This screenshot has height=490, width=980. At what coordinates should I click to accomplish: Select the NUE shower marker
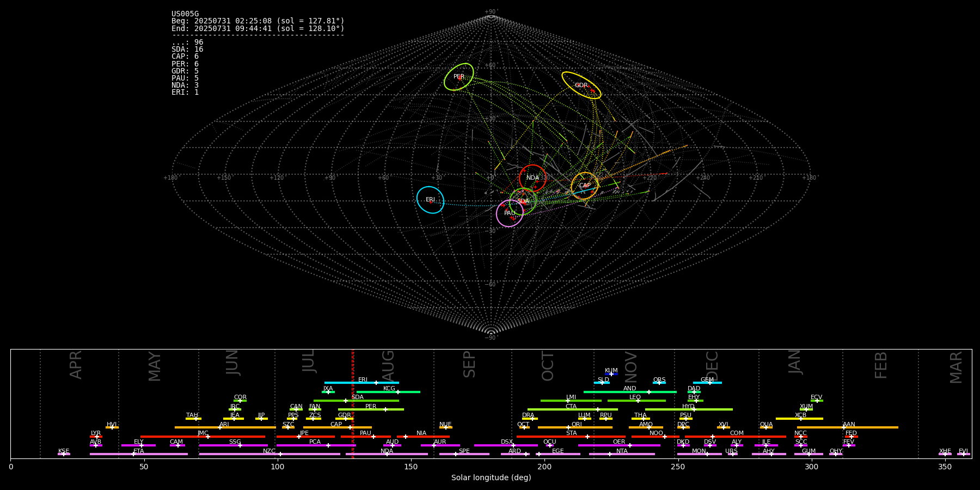pos(445,427)
